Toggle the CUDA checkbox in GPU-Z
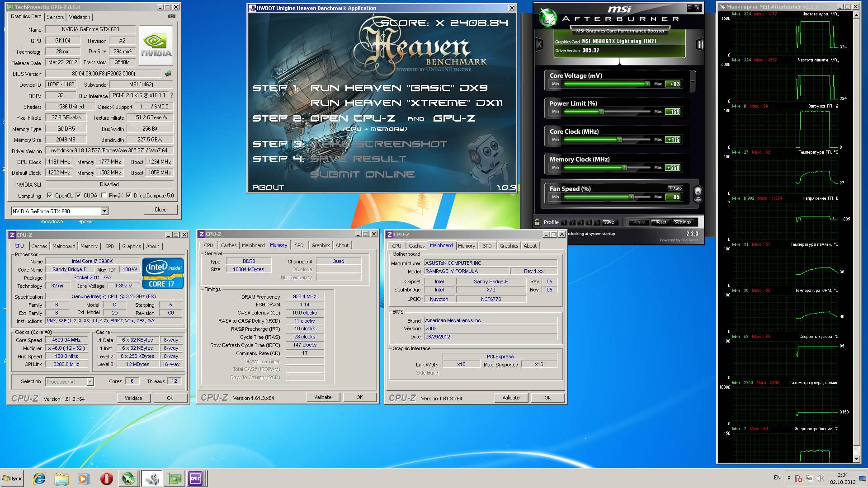Image resolution: width=868 pixels, height=488 pixels. coord(78,196)
